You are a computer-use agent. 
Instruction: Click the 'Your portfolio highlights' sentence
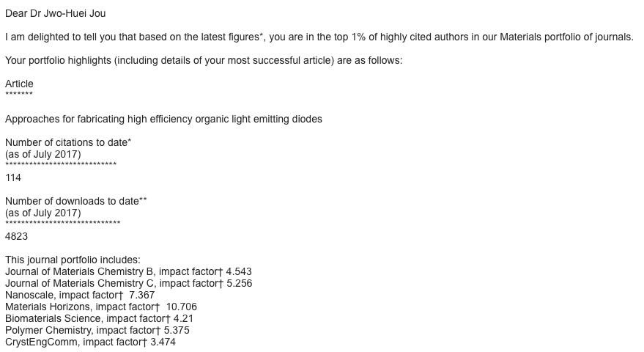point(204,60)
